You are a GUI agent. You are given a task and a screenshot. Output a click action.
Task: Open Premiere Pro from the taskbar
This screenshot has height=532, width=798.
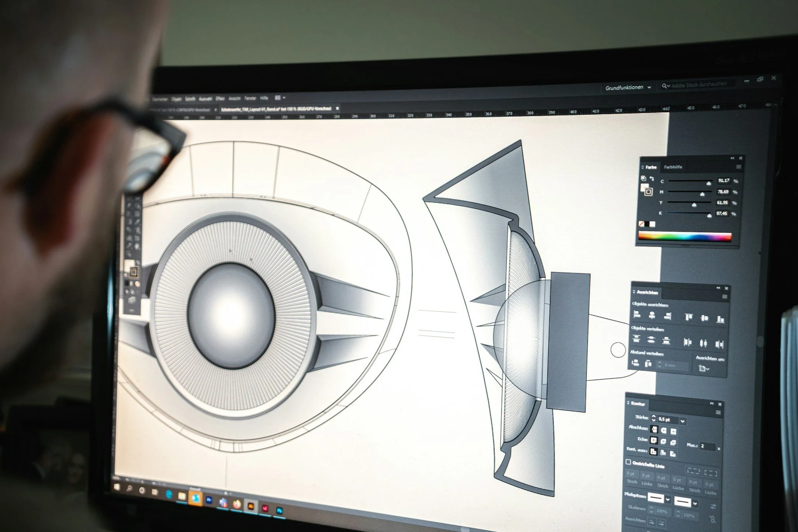tap(209, 500)
